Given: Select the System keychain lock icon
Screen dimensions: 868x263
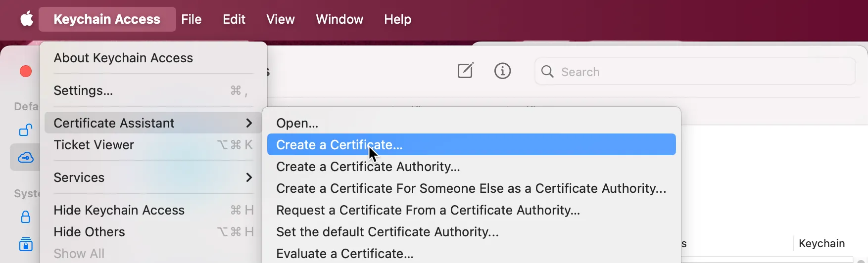Looking at the screenshot, I should [26, 217].
